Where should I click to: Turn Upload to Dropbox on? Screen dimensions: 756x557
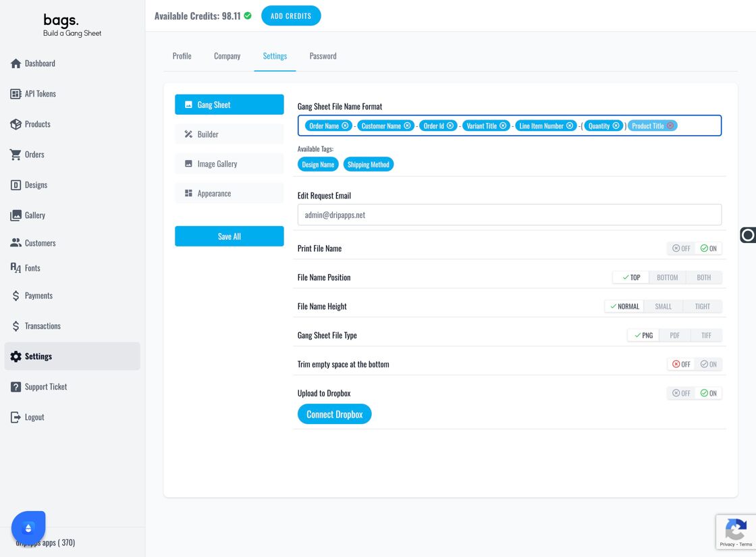click(x=708, y=393)
